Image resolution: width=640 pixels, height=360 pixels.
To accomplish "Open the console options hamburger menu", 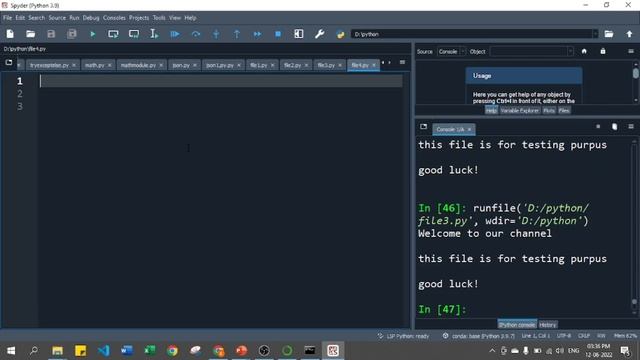I will (x=631, y=127).
